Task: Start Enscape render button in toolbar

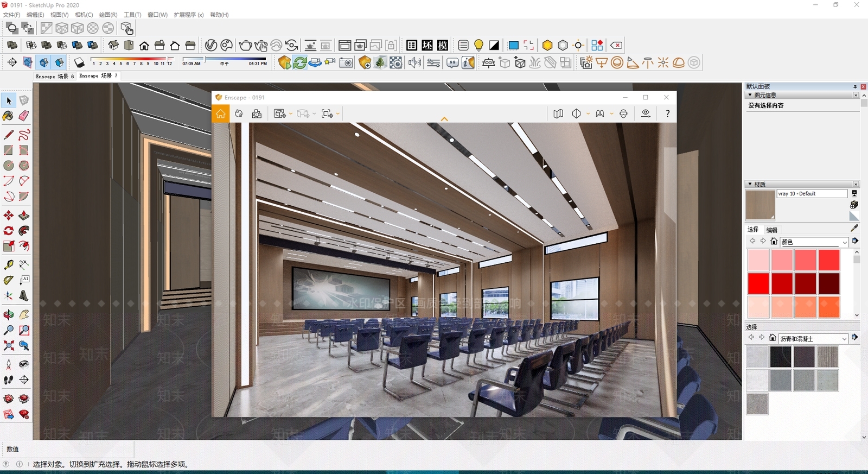Action: 284,62
